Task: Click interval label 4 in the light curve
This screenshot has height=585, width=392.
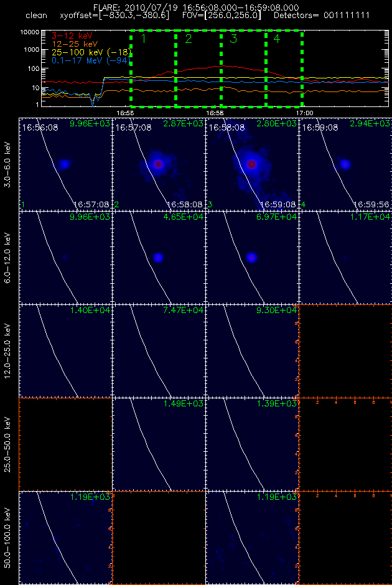Action: click(276, 39)
